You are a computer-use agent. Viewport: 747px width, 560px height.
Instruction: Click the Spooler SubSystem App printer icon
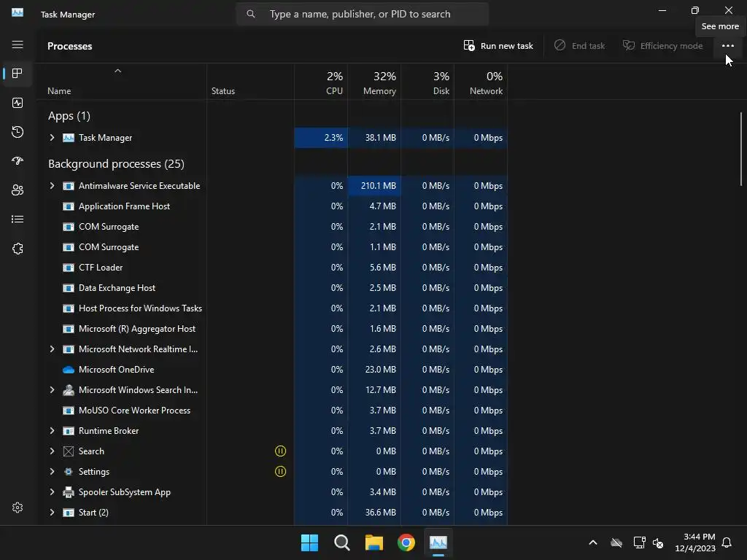tap(69, 492)
